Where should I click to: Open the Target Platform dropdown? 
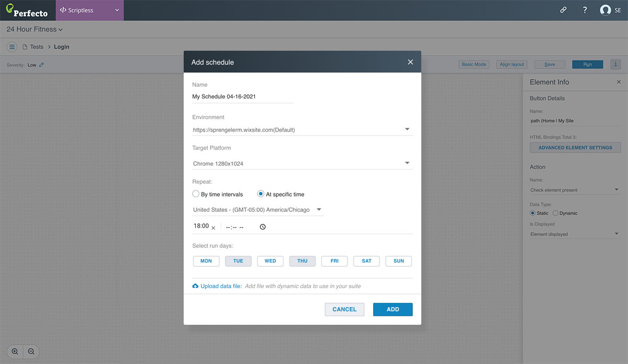tap(302, 163)
